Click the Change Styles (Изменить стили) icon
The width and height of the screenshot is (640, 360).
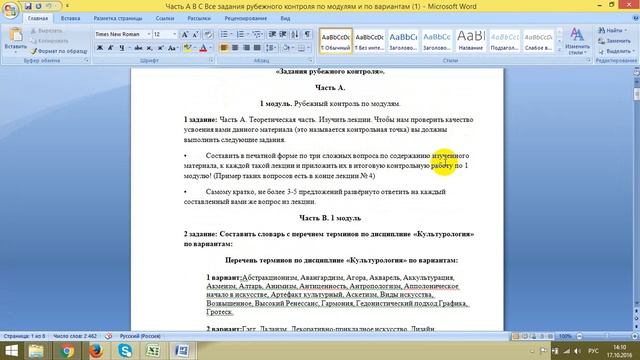[x=577, y=41]
